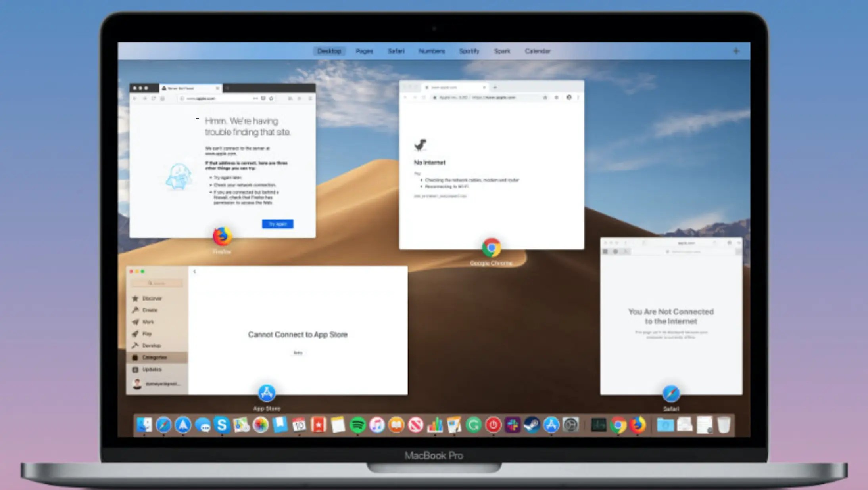Viewport: 868px width, 490px height.
Task: Add a new desktop space
Action: pyautogui.click(x=736, y=51)
